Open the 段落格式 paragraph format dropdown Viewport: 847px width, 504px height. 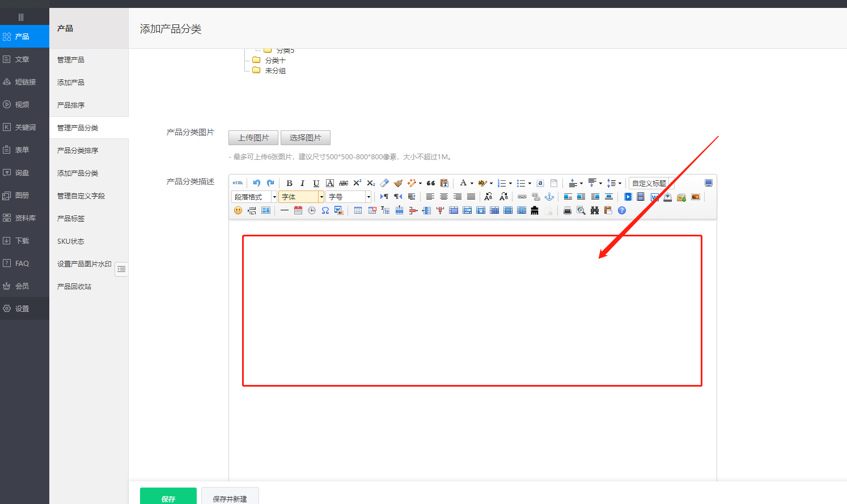click(254, 197)
